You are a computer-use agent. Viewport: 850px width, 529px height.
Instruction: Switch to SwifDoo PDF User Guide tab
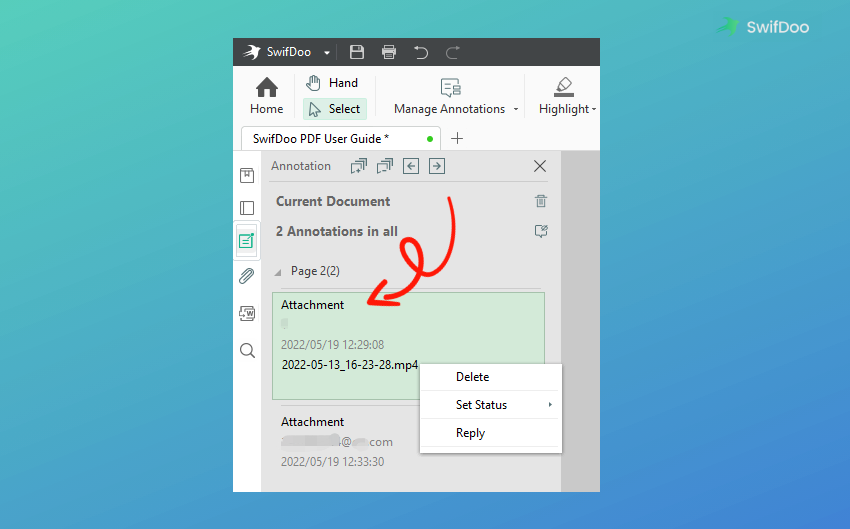[341, 139]
